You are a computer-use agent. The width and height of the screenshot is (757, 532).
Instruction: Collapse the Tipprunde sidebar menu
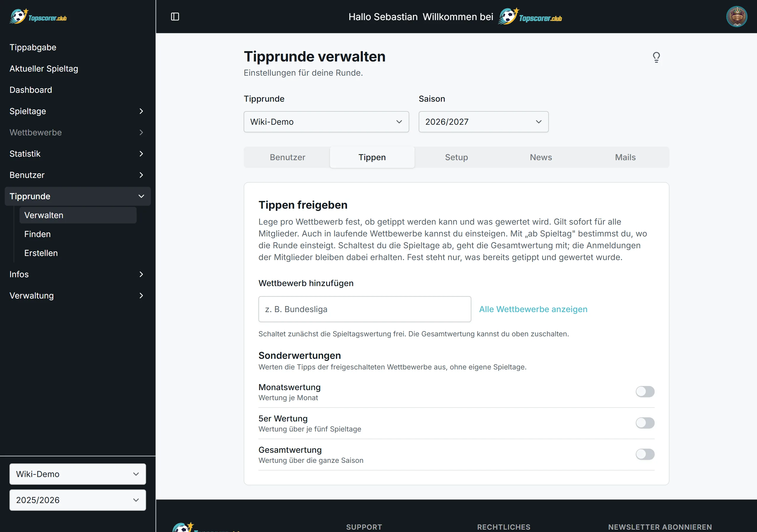click(x=77, y=196)
